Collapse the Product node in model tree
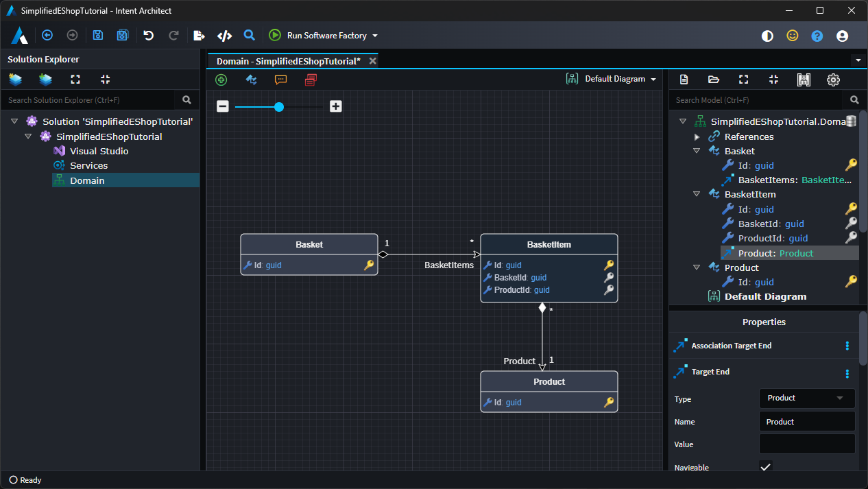The image size is (868, 489). click(697, 267)
